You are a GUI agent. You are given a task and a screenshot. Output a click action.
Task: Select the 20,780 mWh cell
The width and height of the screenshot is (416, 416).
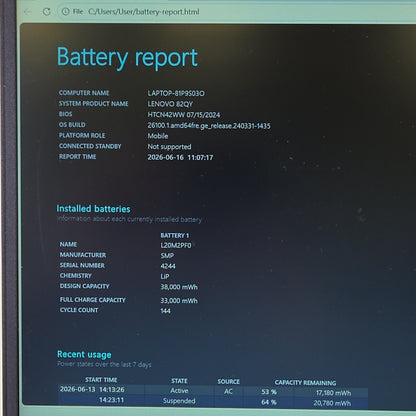[x=332, y=403]
